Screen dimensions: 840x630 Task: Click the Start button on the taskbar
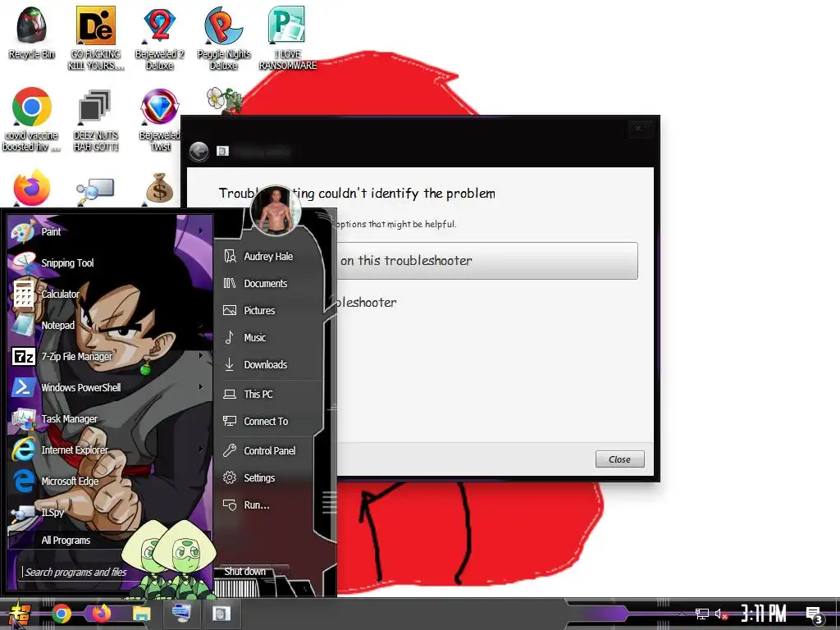(x=20, y=614)
